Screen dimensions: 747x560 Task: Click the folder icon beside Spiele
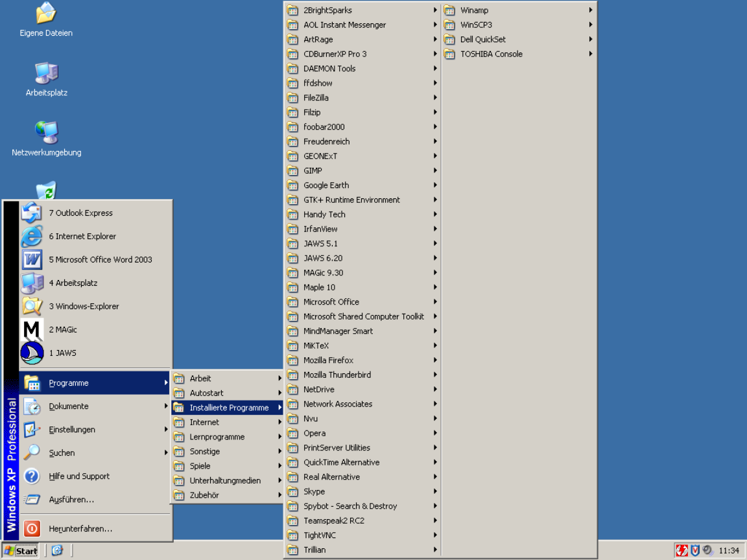(x=179, y=466)
